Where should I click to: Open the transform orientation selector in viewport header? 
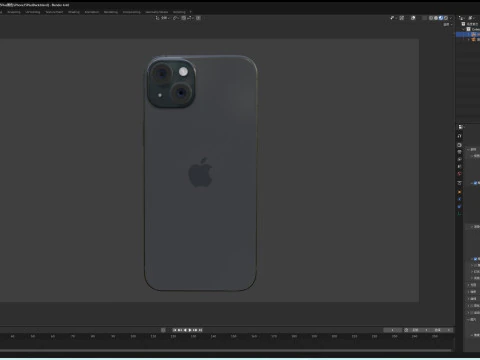click(162, 18)
